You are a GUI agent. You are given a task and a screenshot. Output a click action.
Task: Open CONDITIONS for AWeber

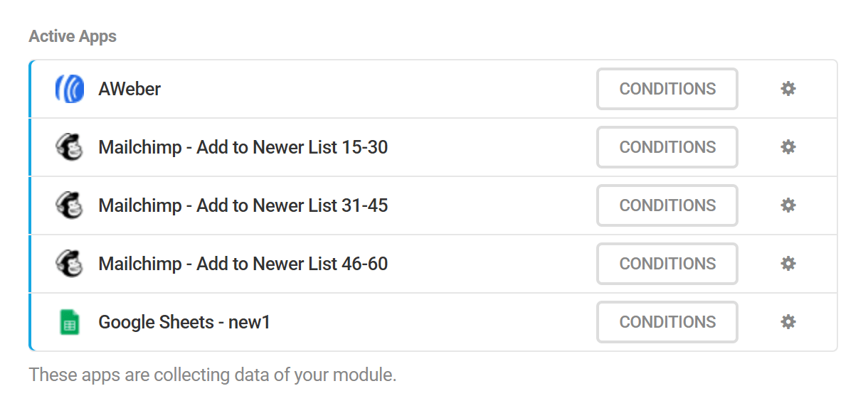click(x=667, y=88)
